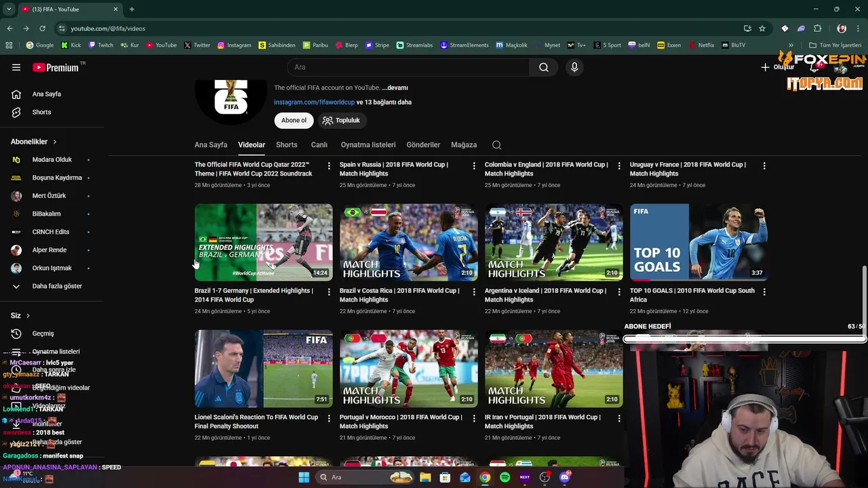Search within channel using magnifier icon
Image resolution: width=868 pixels, height=488 pixels.
click(496, 145)
